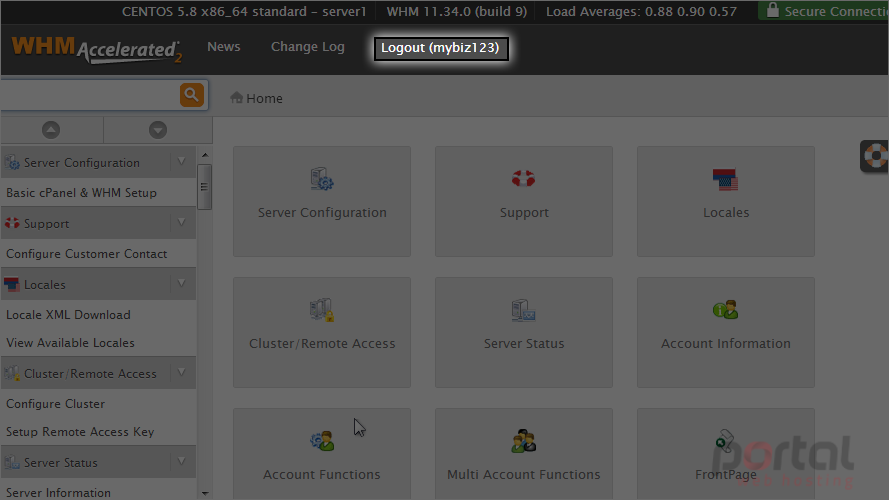
Task: Click inside the sidebar search field
Action: [90, 95]
